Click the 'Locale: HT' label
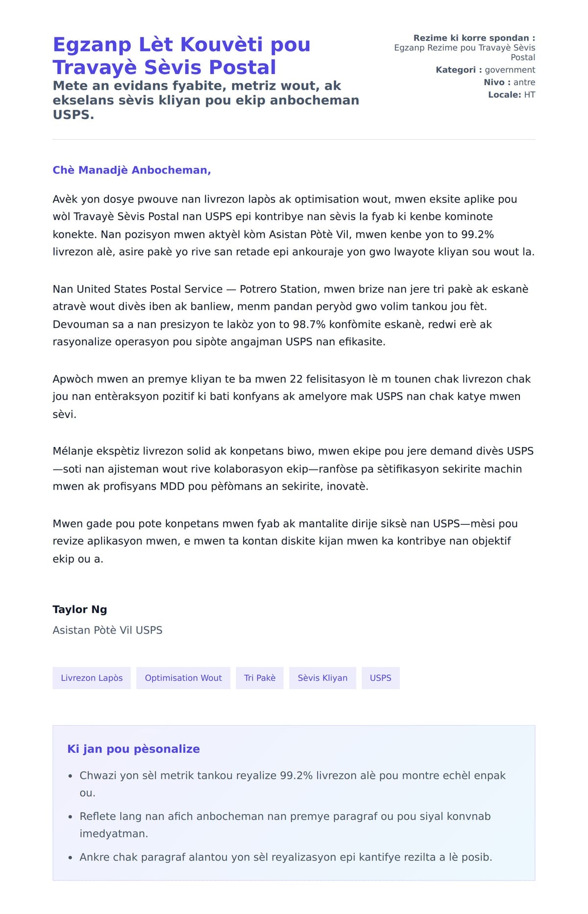Image resolution: width=588 pixels, height=914 pixels. coord(511,95)
